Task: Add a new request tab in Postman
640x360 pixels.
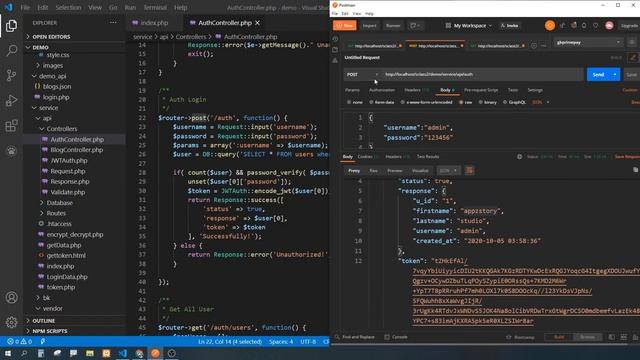Action: click(x=534, y=46)
